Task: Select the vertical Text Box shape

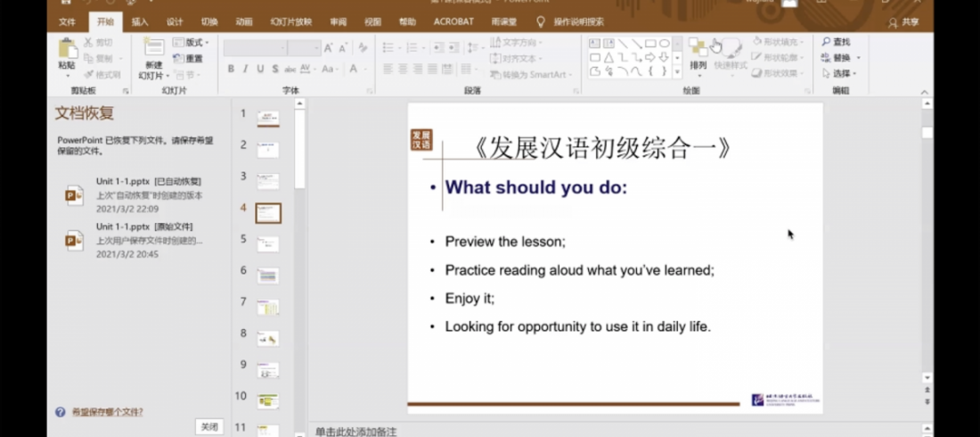Action: (x=608, y=43)
